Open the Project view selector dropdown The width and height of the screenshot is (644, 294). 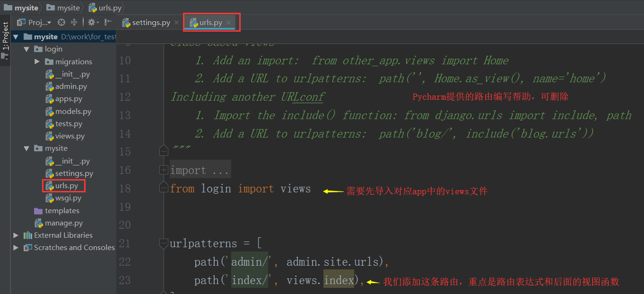click(x=34, y=22)
